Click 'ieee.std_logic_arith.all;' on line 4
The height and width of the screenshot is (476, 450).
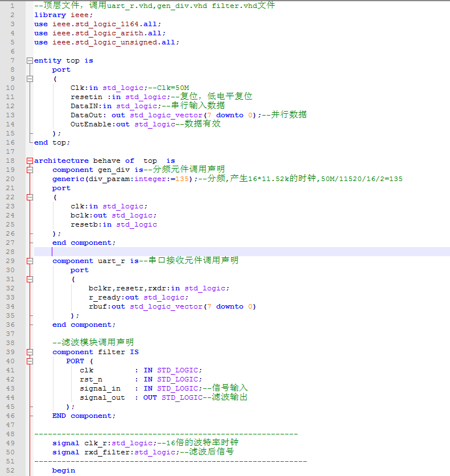click(109, 33)
